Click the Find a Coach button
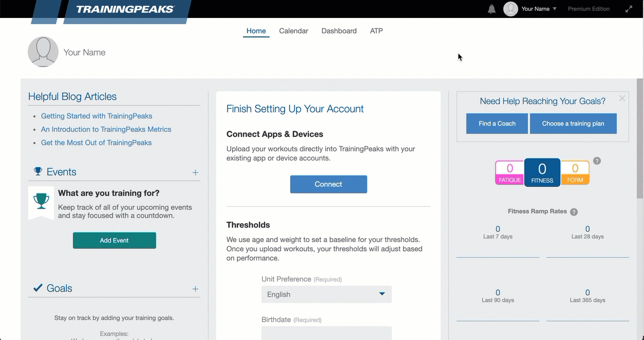Image resolution: width=644 pixels, height=340 pixels. [497, 124]
